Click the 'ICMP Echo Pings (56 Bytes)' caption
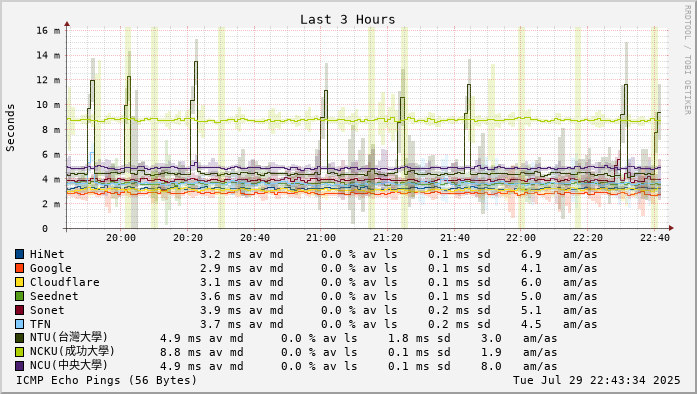The height and width of the screenshot is (394, 697). pyautogui.click(x=107, y=381)
